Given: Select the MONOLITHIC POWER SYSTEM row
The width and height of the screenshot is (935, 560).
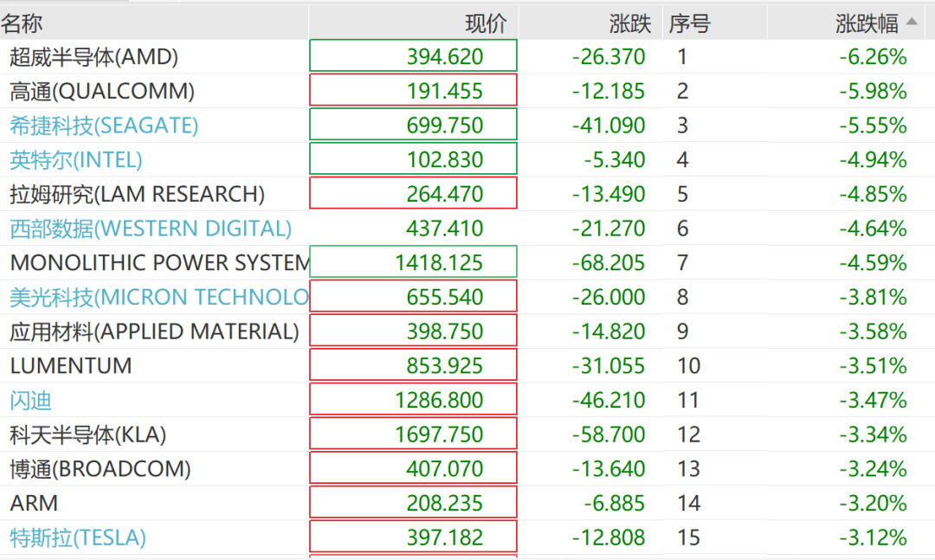Looking at the screenshot, I should (x=467, y=262).
